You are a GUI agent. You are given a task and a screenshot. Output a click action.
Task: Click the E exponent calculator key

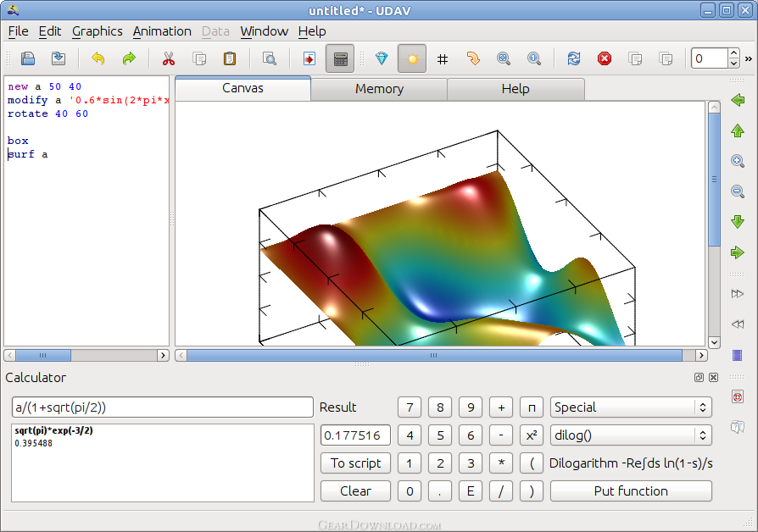[471, 491]
